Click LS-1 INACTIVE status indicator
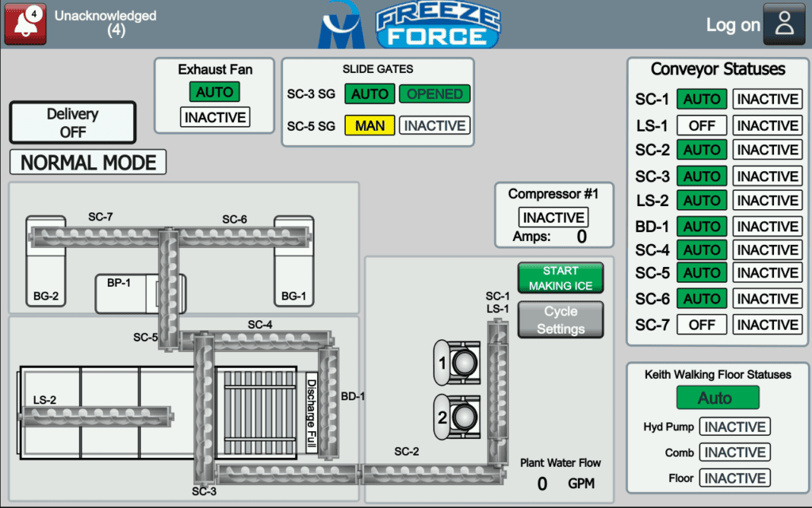This screenshot has width=812, height=508. pos(768,126)
